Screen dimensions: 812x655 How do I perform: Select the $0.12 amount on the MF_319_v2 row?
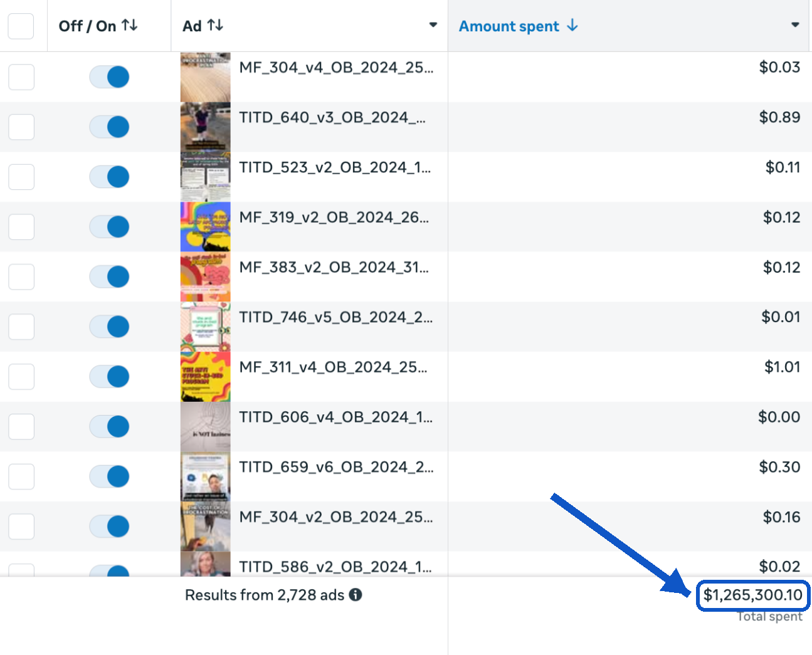(781, 217)
